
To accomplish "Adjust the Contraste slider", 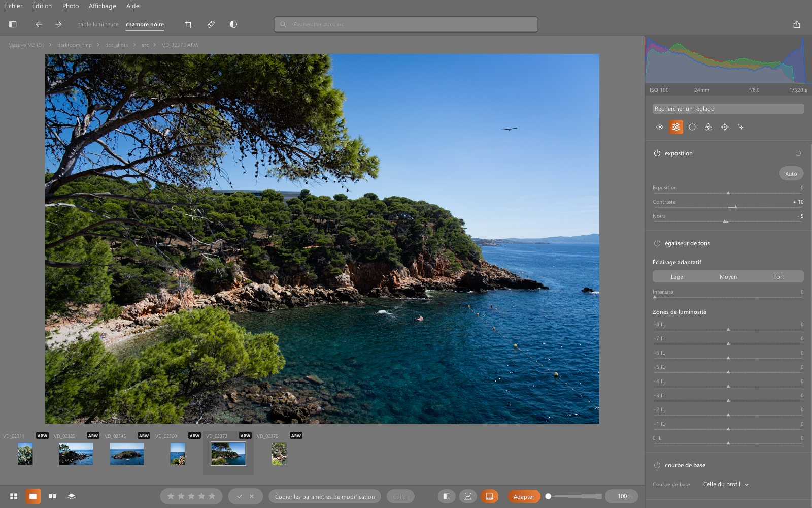I will [728, 207].
